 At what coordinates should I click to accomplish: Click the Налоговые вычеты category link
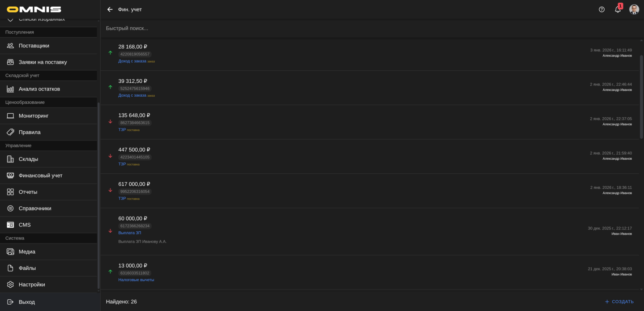tap(136, 280)
